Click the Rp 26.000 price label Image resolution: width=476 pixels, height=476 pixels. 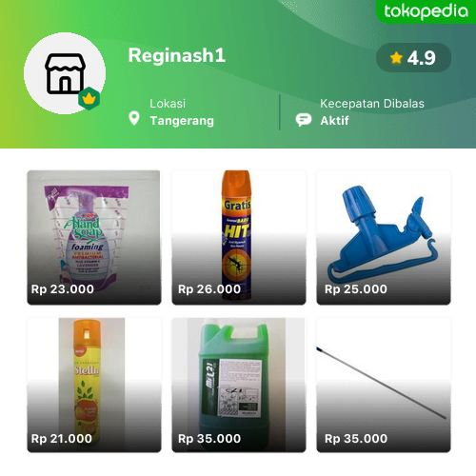pyautogui.click(x=209, y=289)
